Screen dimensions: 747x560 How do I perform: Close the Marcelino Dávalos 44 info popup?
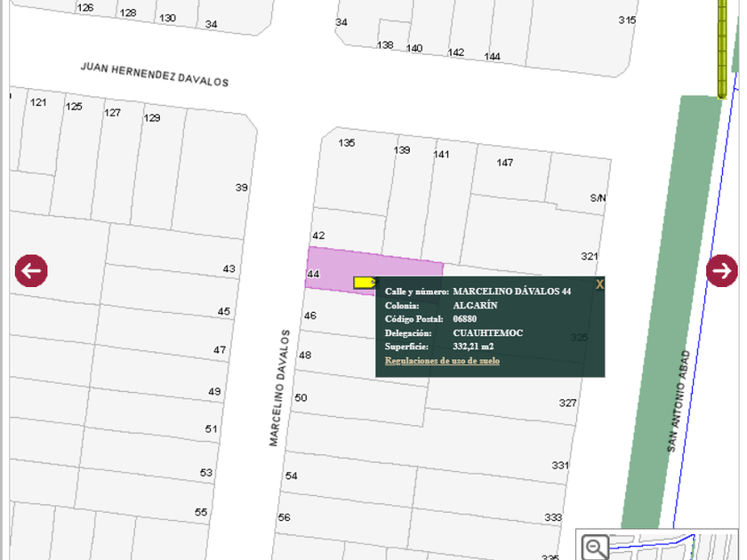[599, 284]
